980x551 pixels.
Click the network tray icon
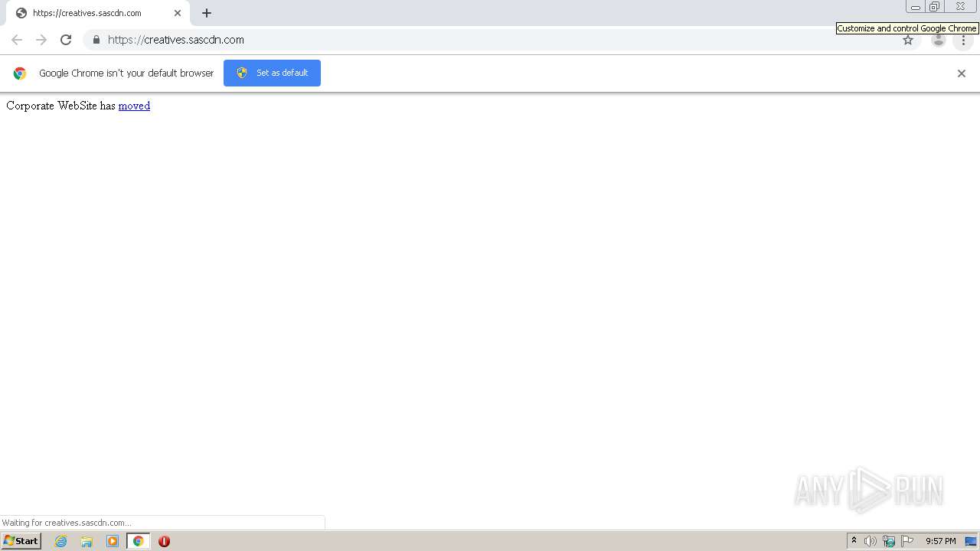click(x=889, y=541)
